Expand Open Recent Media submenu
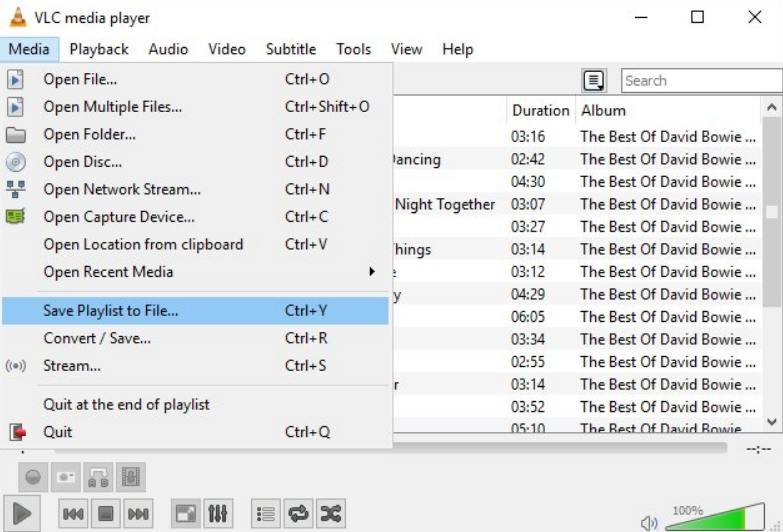 pos(195,272)
